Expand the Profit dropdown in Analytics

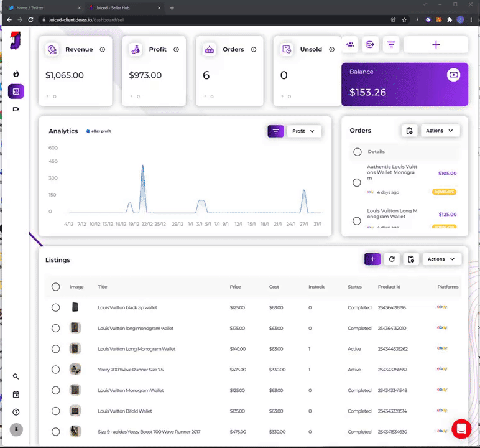tap(304, 131)
